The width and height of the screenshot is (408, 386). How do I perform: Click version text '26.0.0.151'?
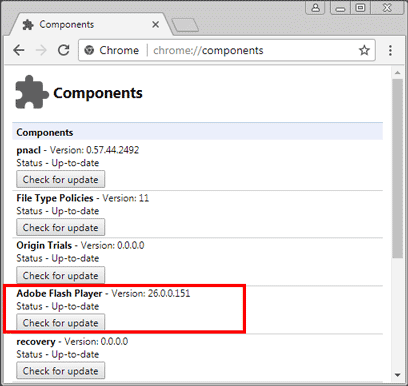coord(169,294)
